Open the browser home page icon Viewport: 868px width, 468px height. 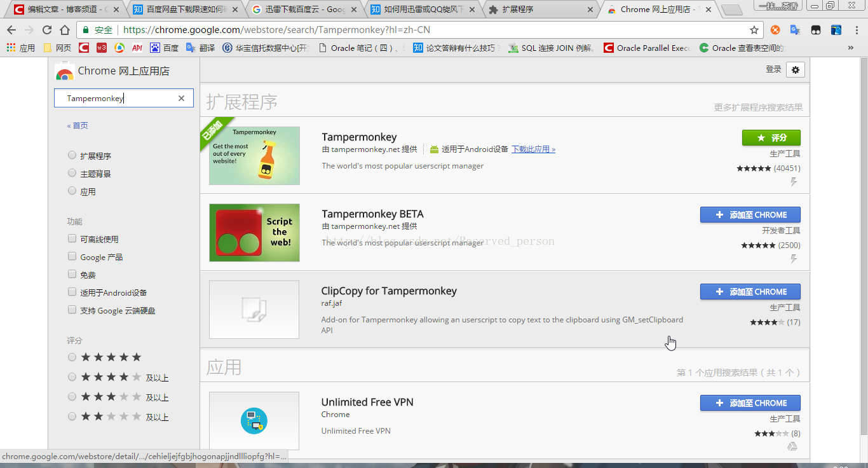[64, 30]
